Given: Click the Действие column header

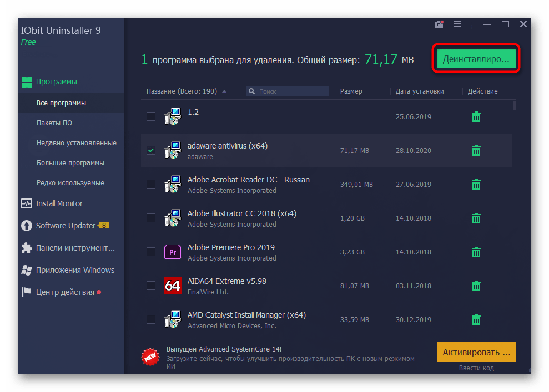Looking at the screenshot, I should [482, 91].
